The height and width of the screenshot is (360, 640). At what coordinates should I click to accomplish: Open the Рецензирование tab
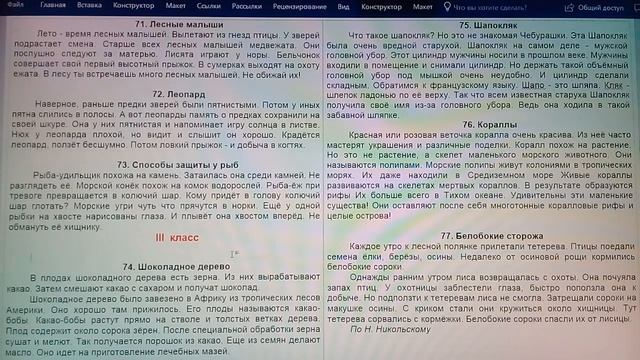(300, 7)
